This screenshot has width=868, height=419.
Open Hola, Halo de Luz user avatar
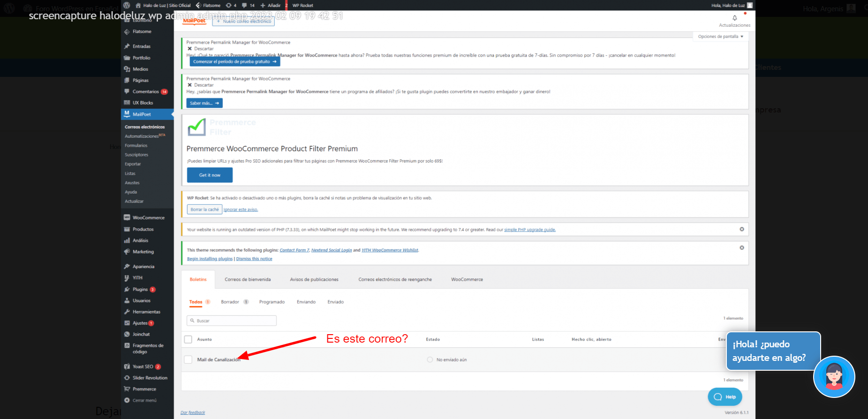tap(749, 6)
